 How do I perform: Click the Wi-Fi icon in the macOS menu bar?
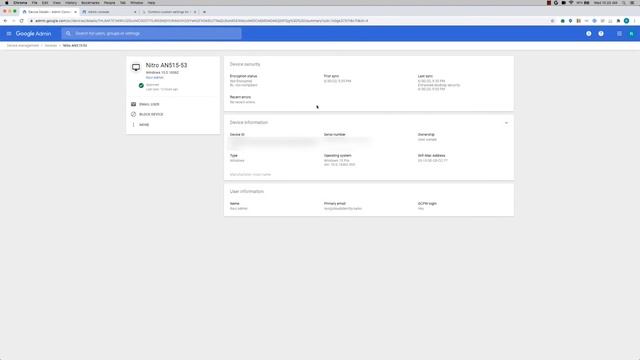(x=571, y=2)
